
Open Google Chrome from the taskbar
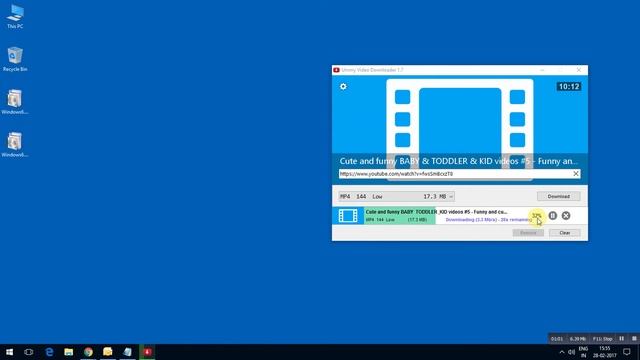(88, 352)
